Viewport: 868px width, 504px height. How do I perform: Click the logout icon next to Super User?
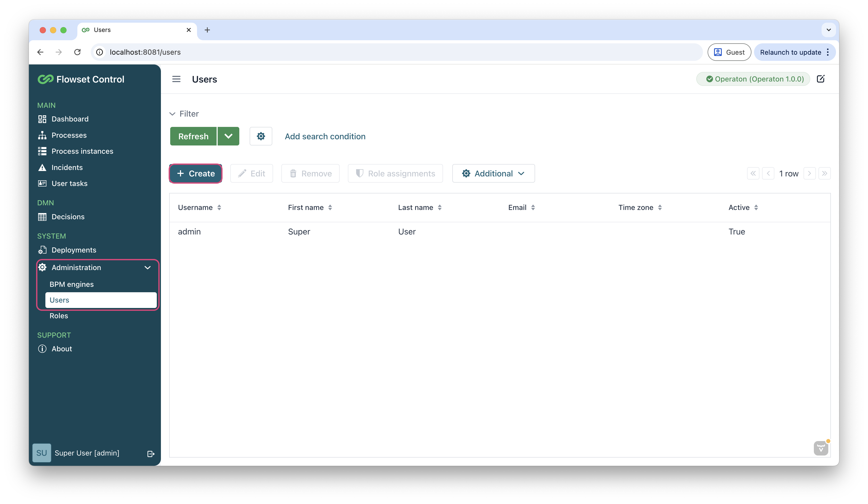click(x=151, y=454)
